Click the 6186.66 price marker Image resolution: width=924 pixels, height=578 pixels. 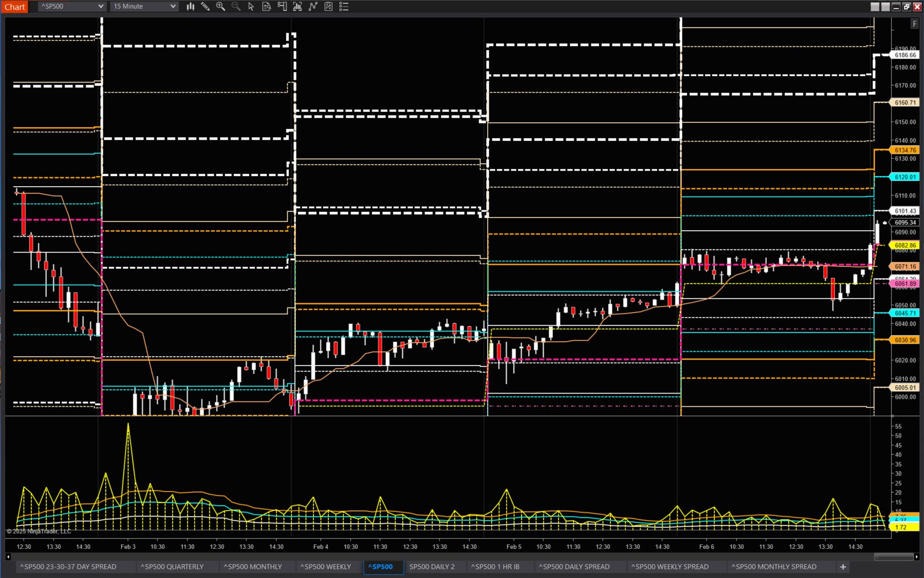pyautogui.click(x=905, y=55)
